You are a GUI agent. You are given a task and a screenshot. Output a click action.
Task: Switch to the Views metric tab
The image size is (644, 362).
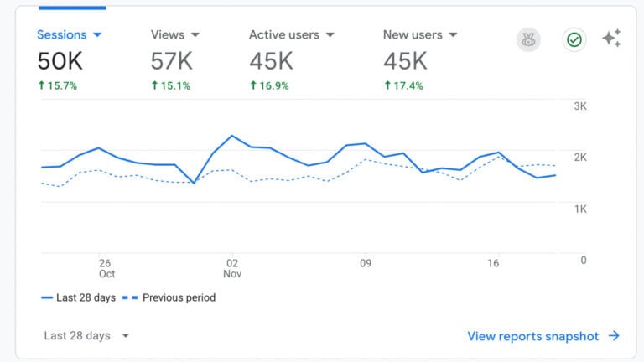point(168,35)
